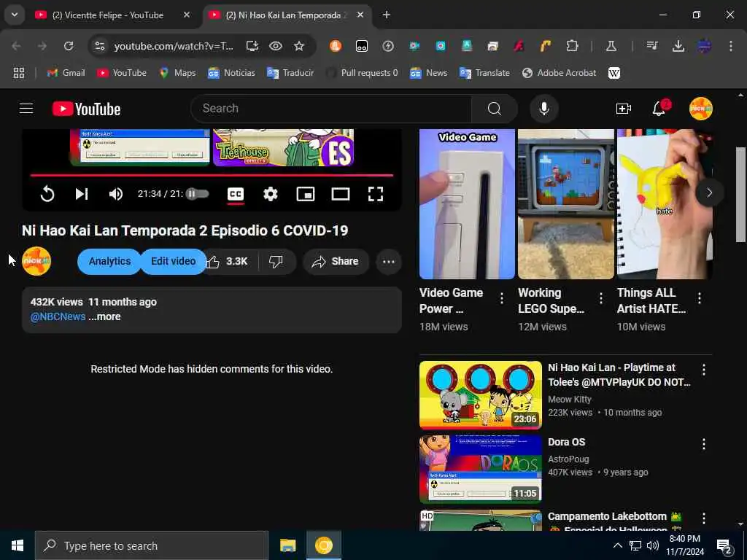
Task: Select the Ni Hao Kai Lan Temporada tab
Action: point(288,15)
